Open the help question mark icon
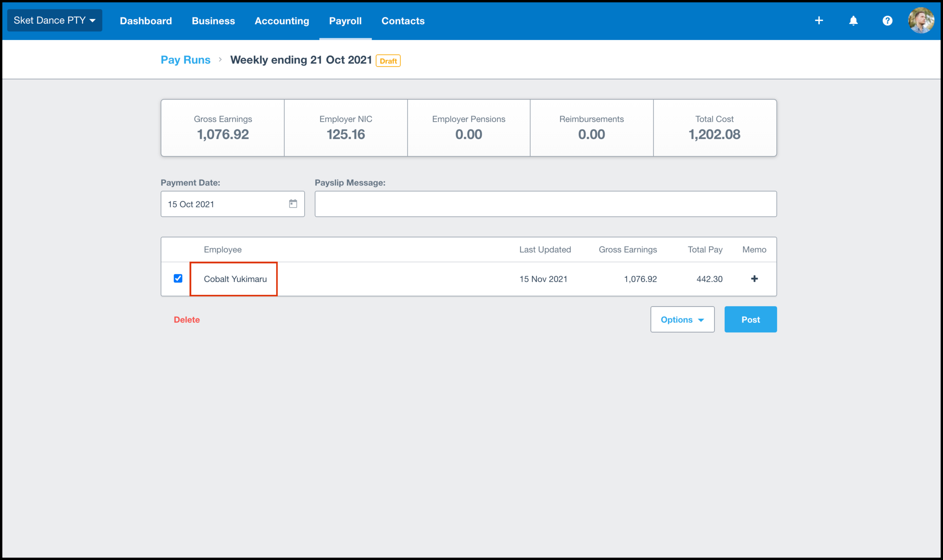This screenshot has height=560, width=943. (x=887, y=20)
